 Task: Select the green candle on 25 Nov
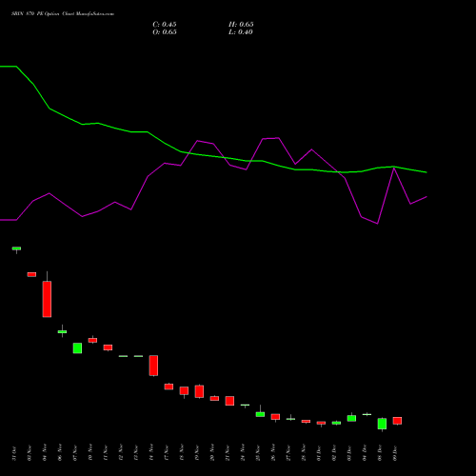tap(260, 414)
